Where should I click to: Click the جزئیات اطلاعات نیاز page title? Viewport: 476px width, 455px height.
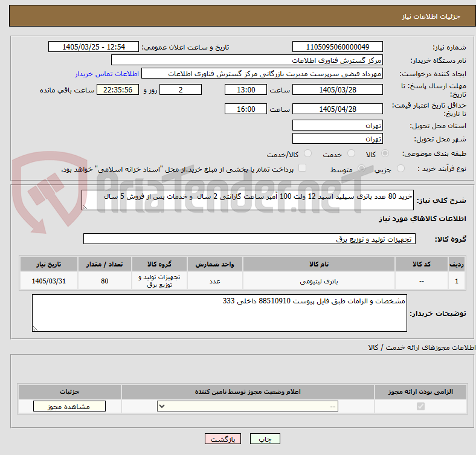point(431,16)
